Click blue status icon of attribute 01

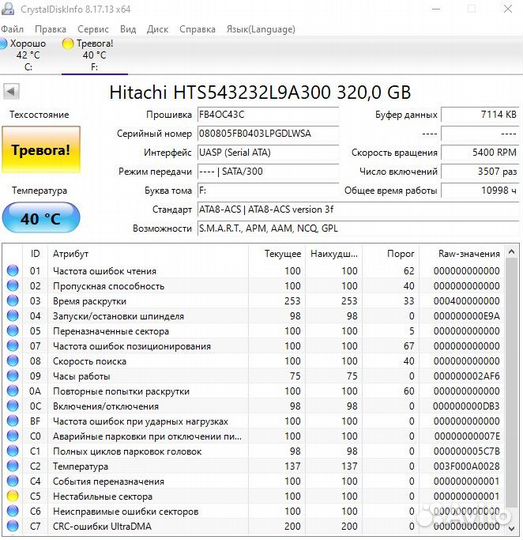[x=13, y=270]
